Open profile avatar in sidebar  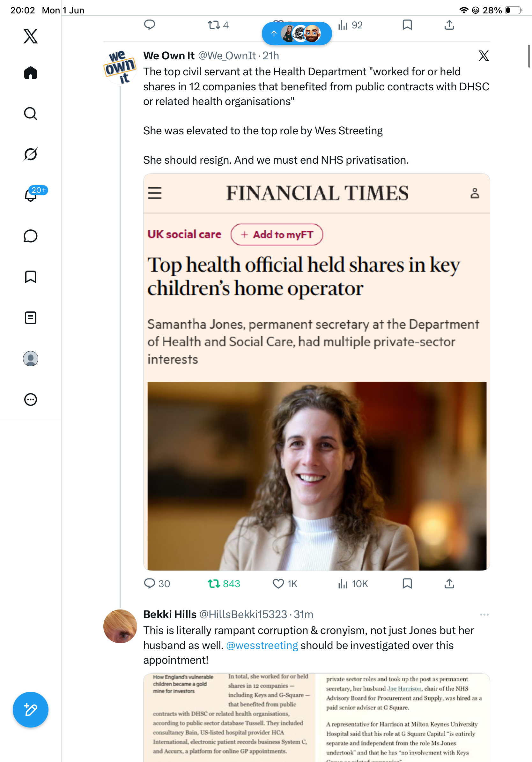click(x=31, y=358)
